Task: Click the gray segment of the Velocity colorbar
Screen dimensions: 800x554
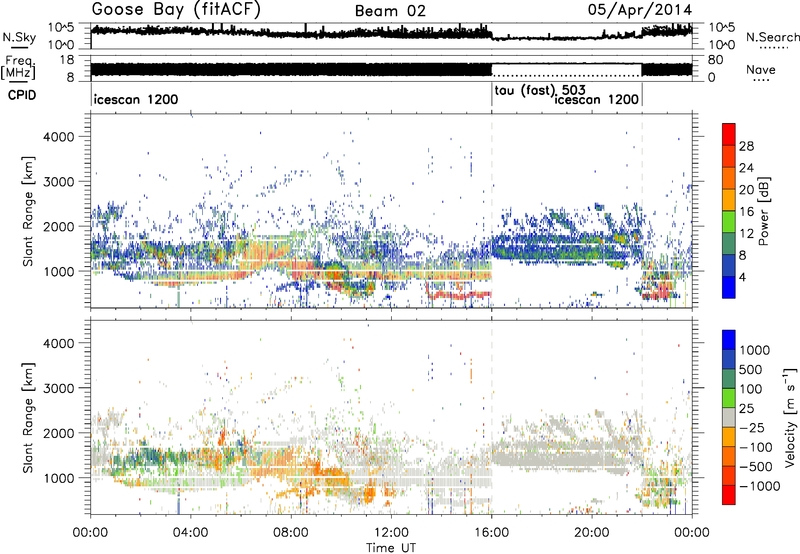Action: click(729, 418)
